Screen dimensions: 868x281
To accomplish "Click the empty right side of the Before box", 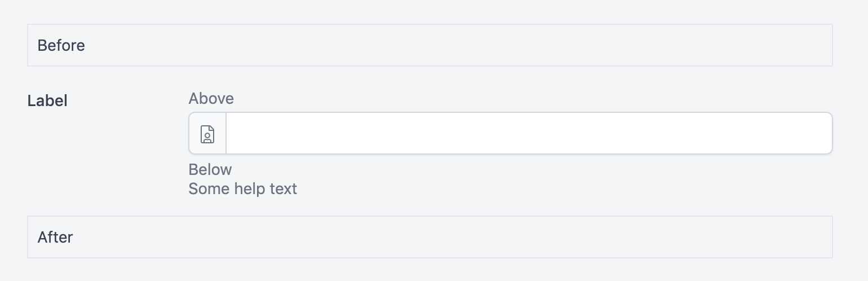I will coord(733,46).
